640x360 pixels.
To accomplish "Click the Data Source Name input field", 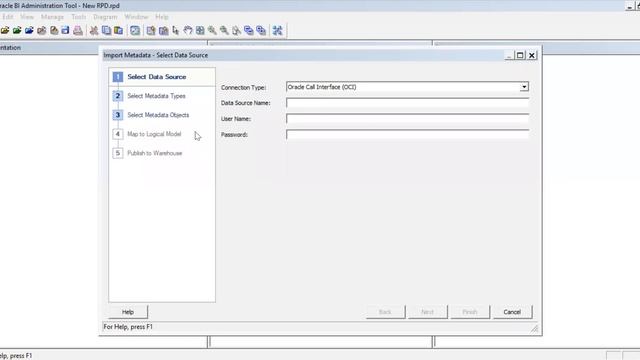I will pos(407,103).
